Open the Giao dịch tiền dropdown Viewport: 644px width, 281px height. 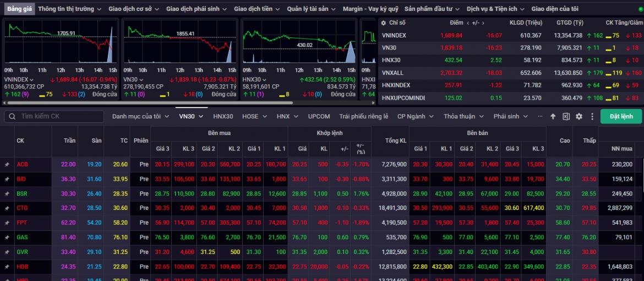pos(257,9)
